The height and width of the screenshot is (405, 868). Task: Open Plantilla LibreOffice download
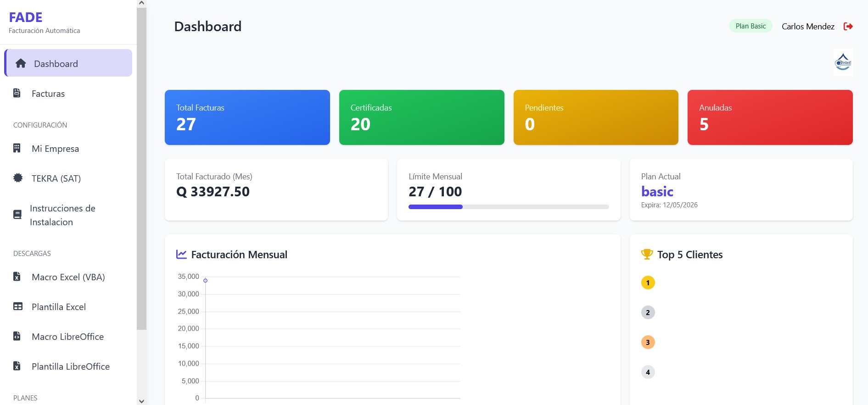70,366
